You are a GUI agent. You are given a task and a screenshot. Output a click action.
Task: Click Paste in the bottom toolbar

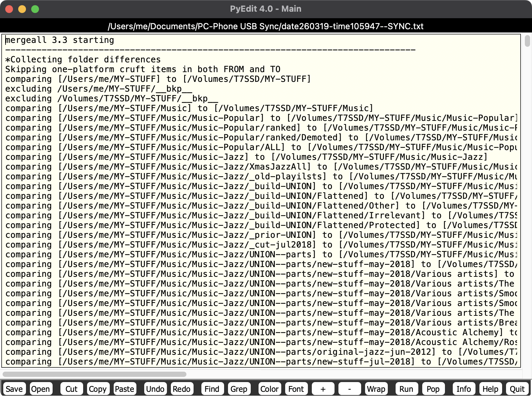tap(124, 389)
